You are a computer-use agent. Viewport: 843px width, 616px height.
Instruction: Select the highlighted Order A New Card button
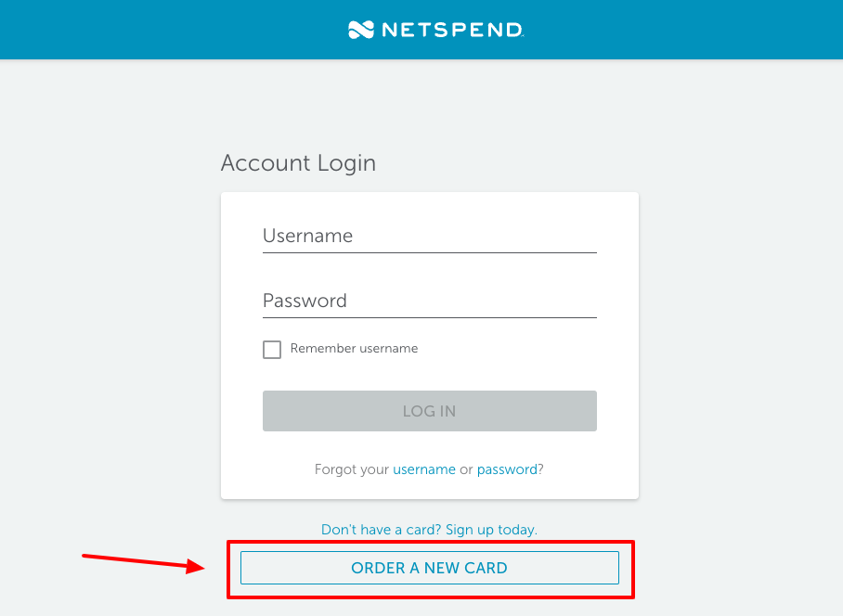pos(429,568)
